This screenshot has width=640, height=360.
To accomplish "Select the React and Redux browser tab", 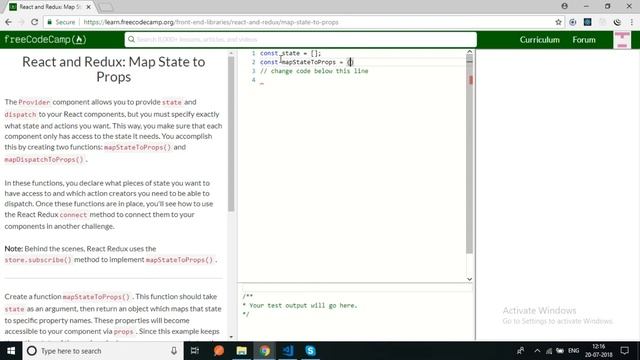I will pyautogui.click(x=50, y=7).
